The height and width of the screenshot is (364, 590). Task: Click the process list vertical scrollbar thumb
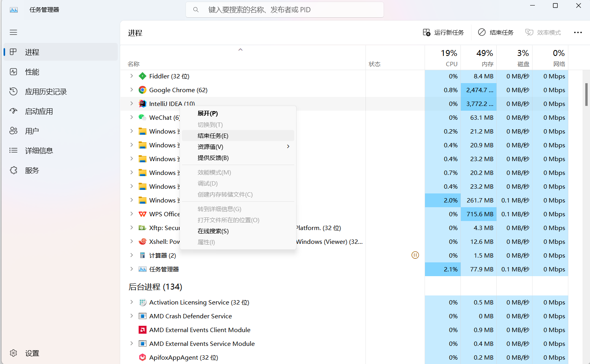pyautogui.click(x=586, y=94)
